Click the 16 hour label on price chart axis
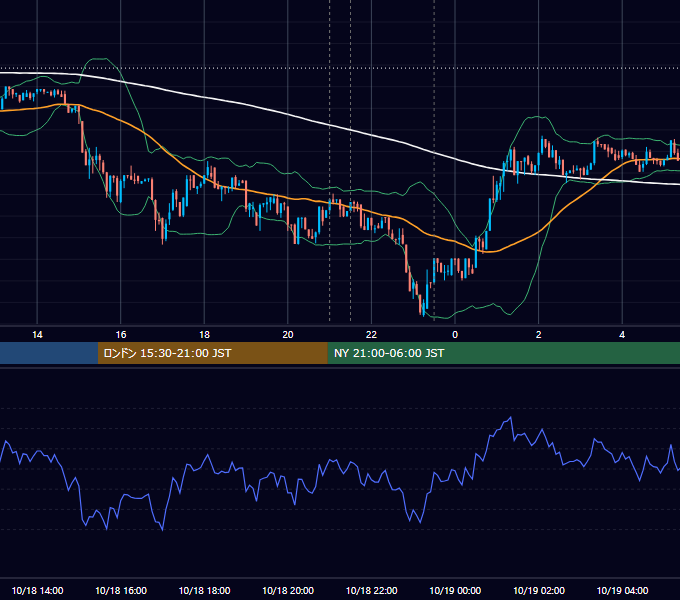This screenshot has height=600, width=680. (121, 335)
